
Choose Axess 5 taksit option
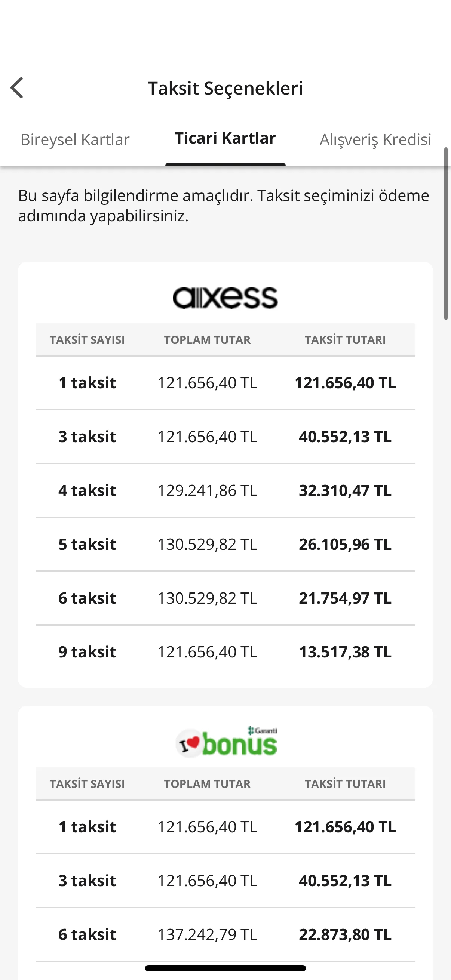(x=225, y=545)
